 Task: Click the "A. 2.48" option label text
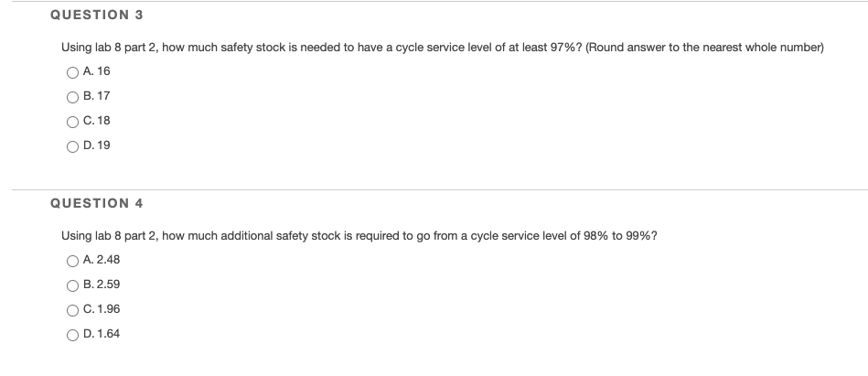(x=102, y=260)
